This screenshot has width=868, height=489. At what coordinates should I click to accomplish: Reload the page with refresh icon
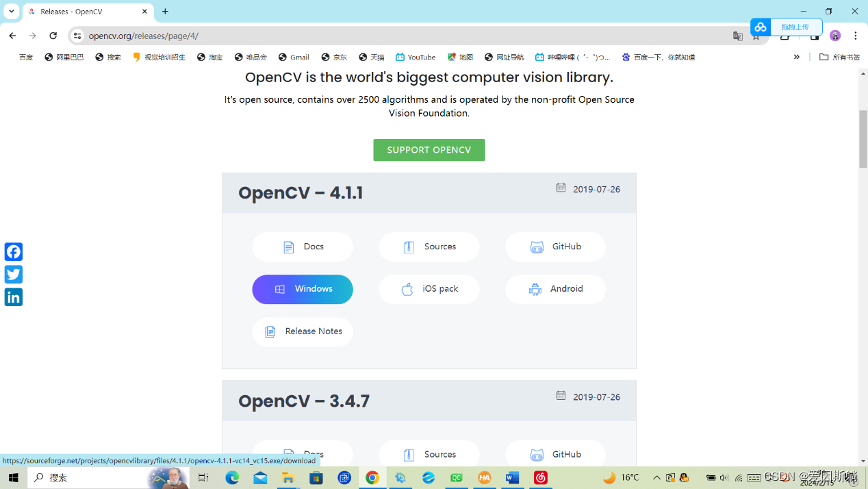53,36
